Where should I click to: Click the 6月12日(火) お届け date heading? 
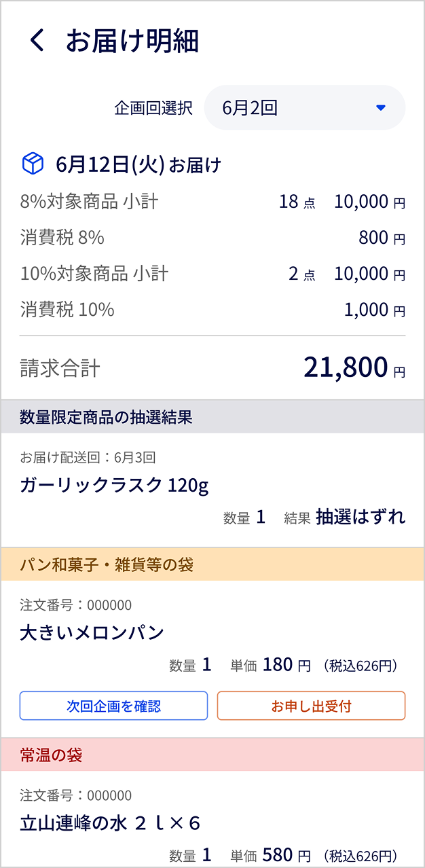click(x=138, y=164)
